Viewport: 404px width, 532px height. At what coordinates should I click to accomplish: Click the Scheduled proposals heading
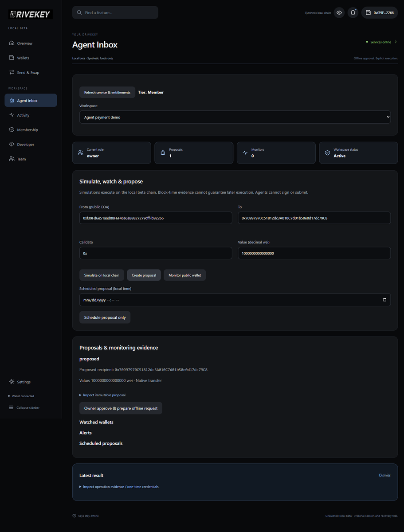click(x=101, y=443)
